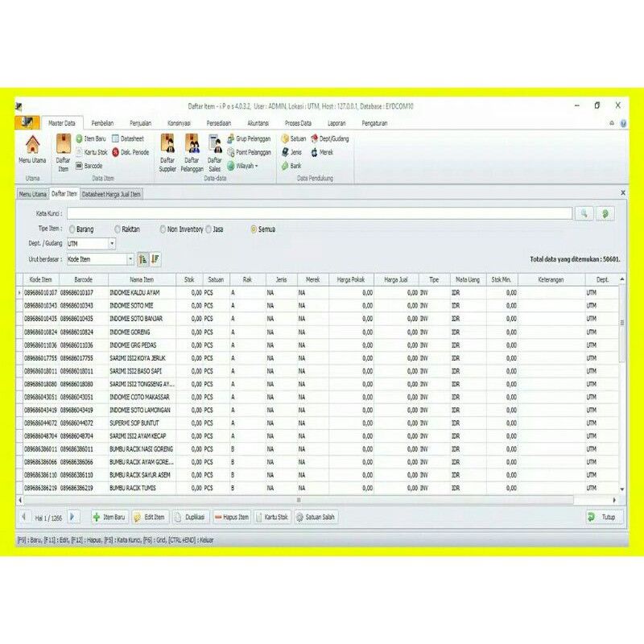The height and width of the screenshot is (644, 644).
Task: Click the Satuan Salah button
Action: tap(316, 517)
